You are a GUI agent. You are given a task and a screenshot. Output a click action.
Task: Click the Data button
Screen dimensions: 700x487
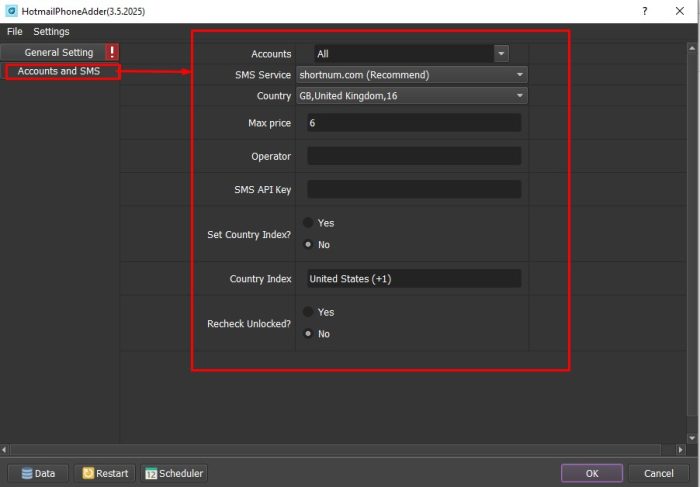coord(38,473)
